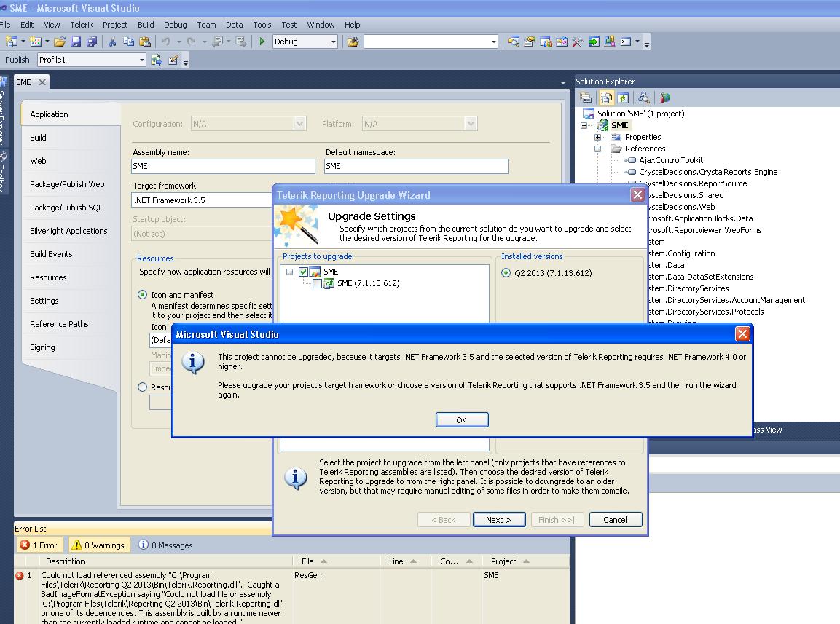The image size is (840, 624).
Task: Check the SME (7.1.13.612) project checkbox
Action: tap(317, 283)
